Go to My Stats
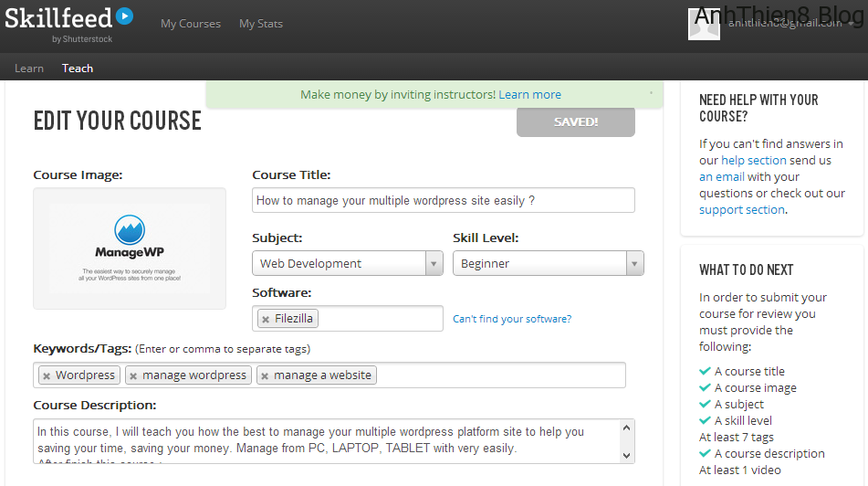 261,24
